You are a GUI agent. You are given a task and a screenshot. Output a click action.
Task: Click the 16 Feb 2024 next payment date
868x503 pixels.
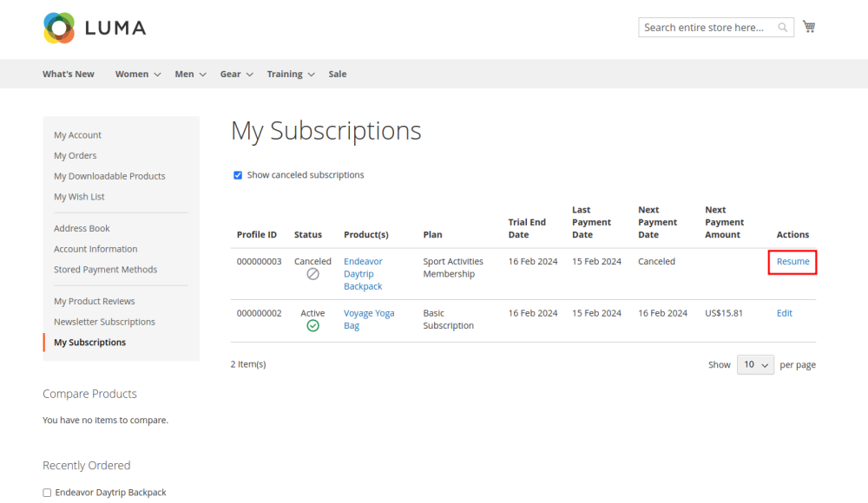(x=662, y=313)
